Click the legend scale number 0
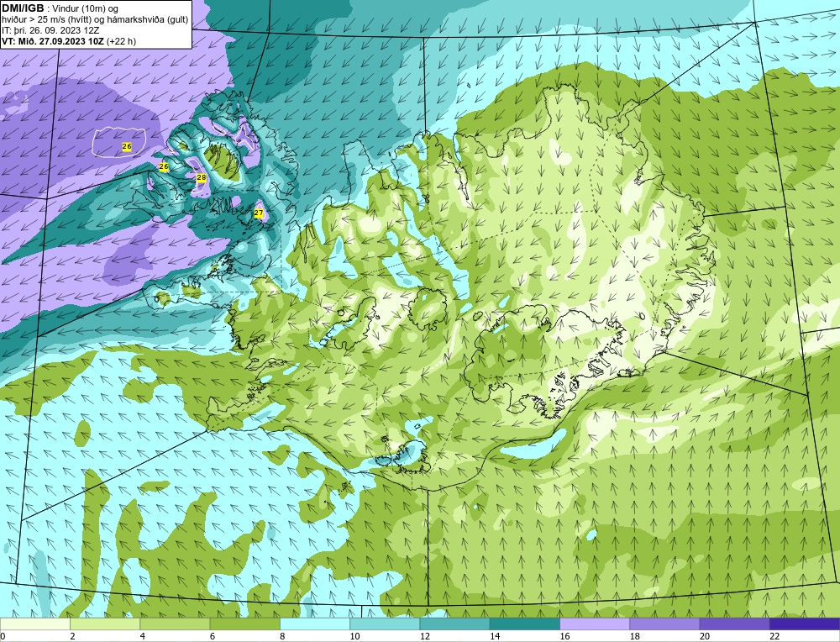Viewport: 840px width, 642px height. click(3, 636)
